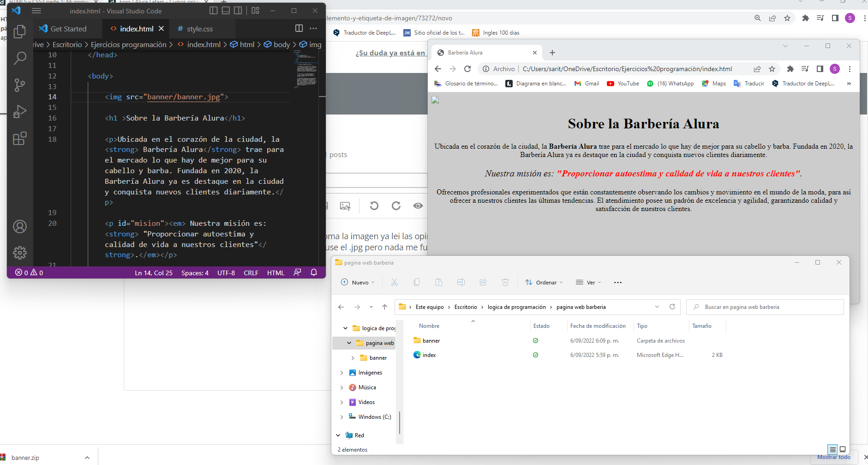Bookmark the index.html page with star
Viewport: 868px width, 465px height.
pos(772,69)
